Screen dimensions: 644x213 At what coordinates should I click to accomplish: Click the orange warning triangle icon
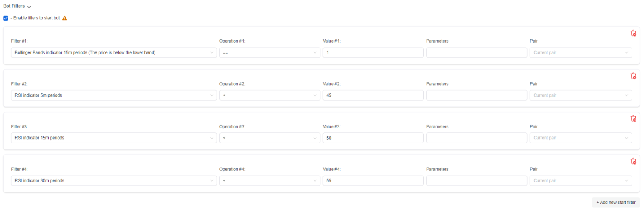coord(65,18)
